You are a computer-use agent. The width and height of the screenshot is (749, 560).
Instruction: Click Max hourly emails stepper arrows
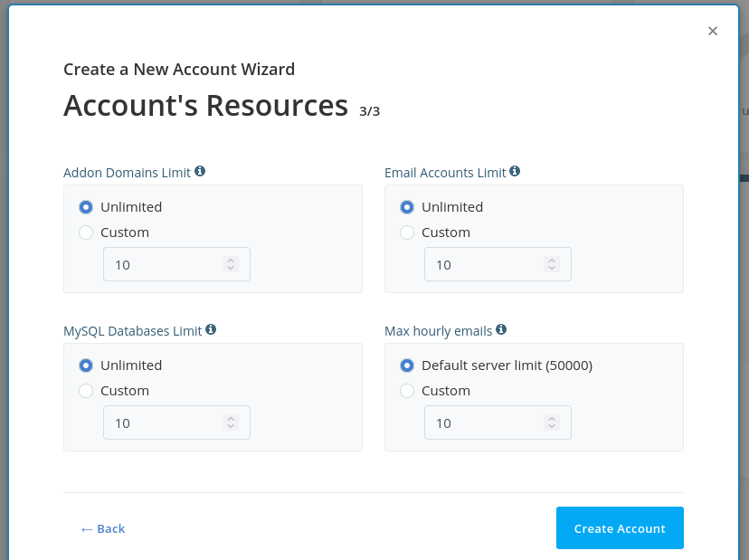pyautogui.click(x=552, y=422)
